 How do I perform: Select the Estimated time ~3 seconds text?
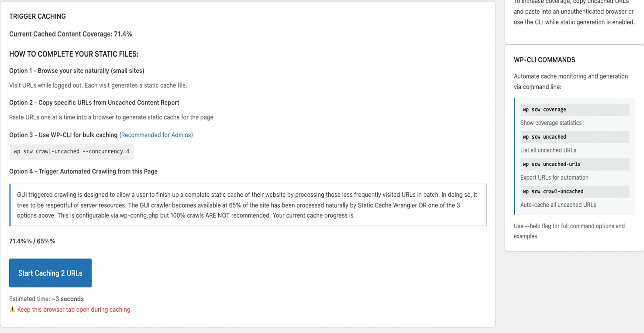click(x=46, y=299)
